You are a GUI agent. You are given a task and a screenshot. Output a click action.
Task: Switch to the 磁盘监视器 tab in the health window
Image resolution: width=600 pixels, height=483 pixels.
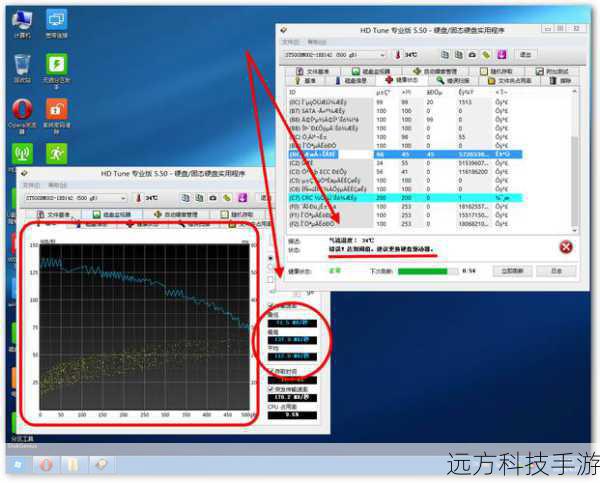point(371,71)
